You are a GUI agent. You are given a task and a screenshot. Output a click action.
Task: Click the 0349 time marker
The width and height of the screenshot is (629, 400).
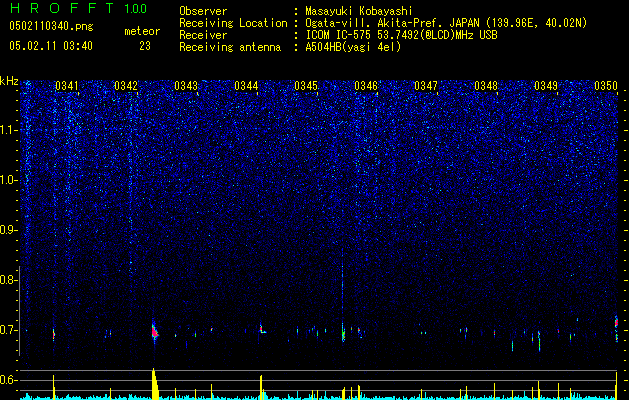pos(546,86)
